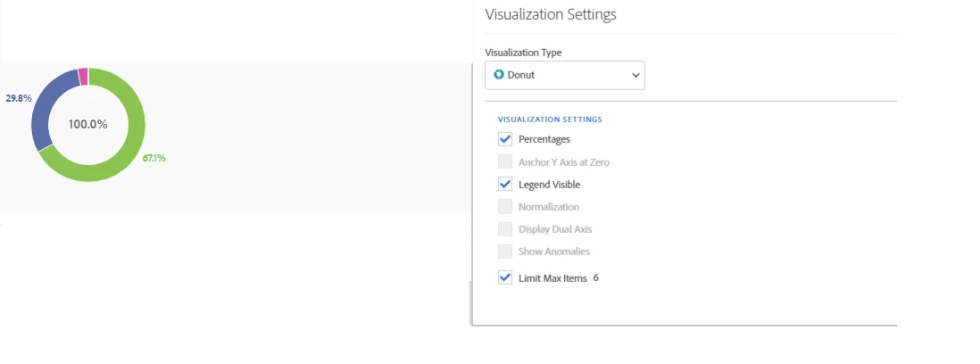
Task: Expand the Visualization Type dropdown chevron
Action: tap(635, 75)
